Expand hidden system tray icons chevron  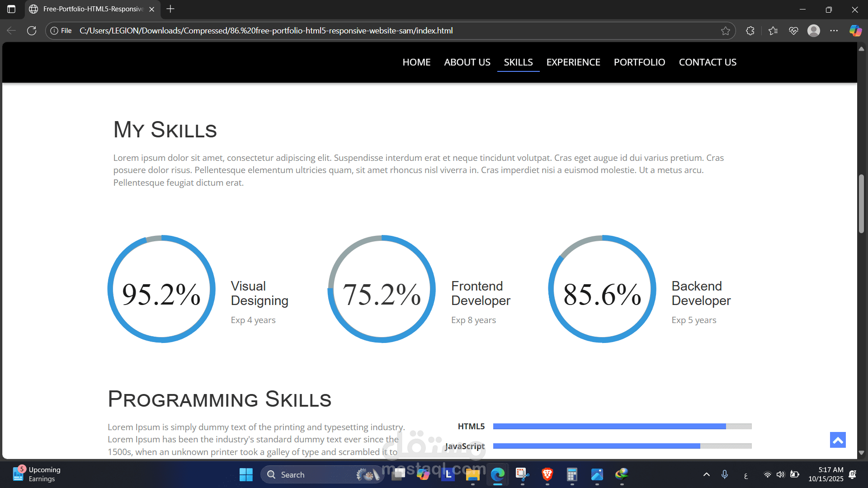pyautogui.click(x=707, y=474)
